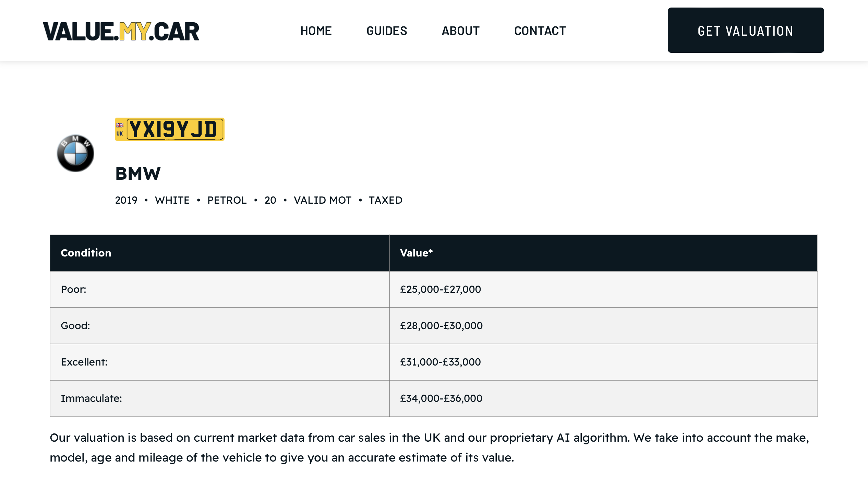Viewport: 868px width, 478px height.
Task: Click the Immaculate condition row label
Action: (x=92, y=398)
